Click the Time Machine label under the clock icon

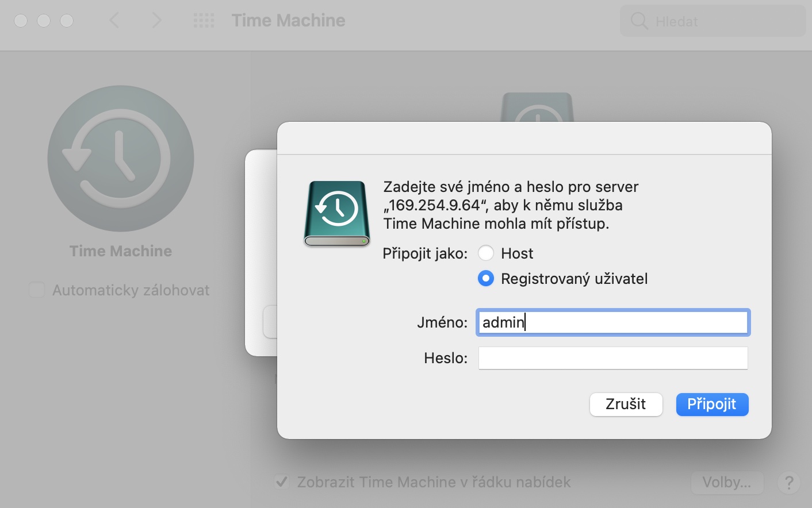(121, 251)
